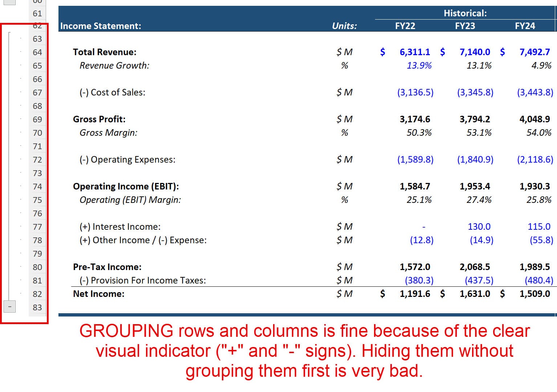Screen dimensions: 557x392
Task: Select the Total Revenue label cell
Action: [105, 52]
